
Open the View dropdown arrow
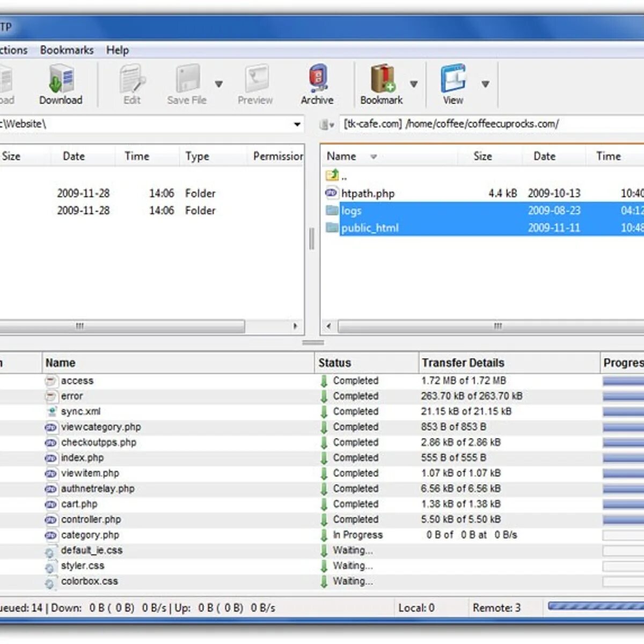(x=485, y=84)
